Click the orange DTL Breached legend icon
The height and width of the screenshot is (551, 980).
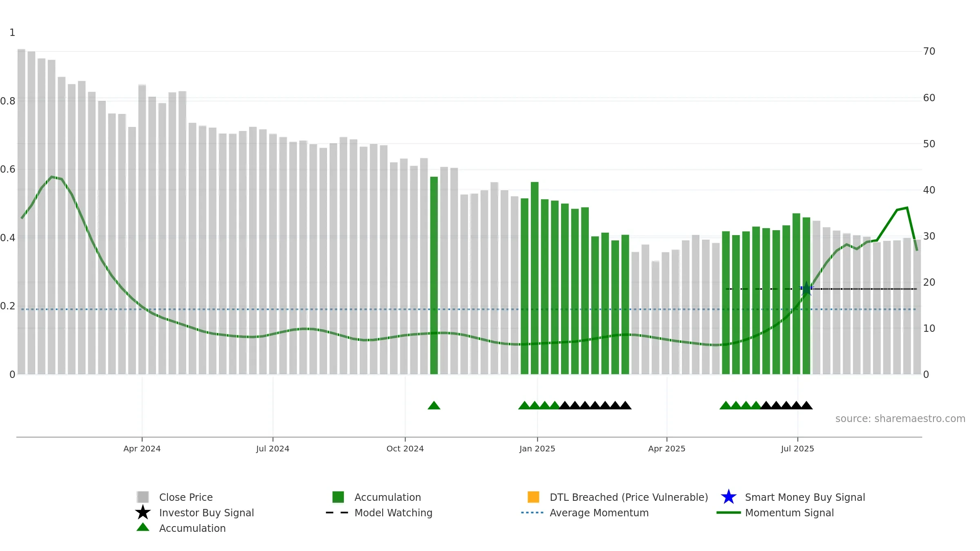click(x=533, y=497)
